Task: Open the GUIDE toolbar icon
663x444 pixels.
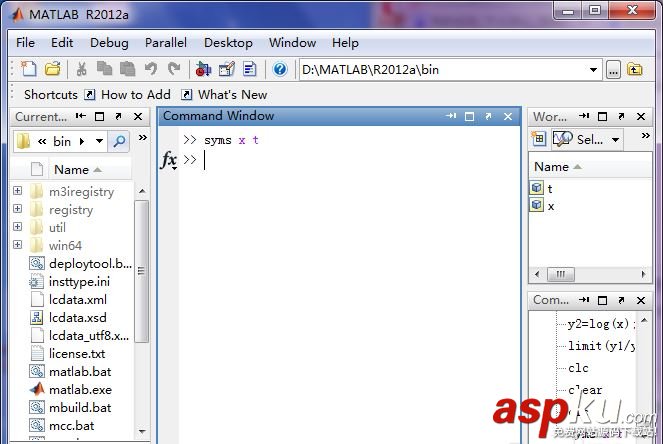Action: (227, 69)
